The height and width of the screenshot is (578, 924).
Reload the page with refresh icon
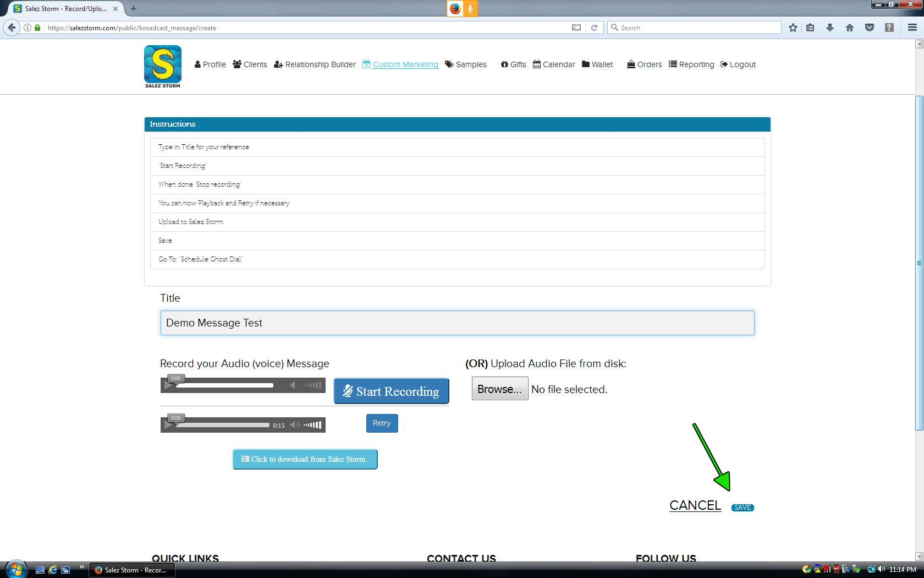594,28
